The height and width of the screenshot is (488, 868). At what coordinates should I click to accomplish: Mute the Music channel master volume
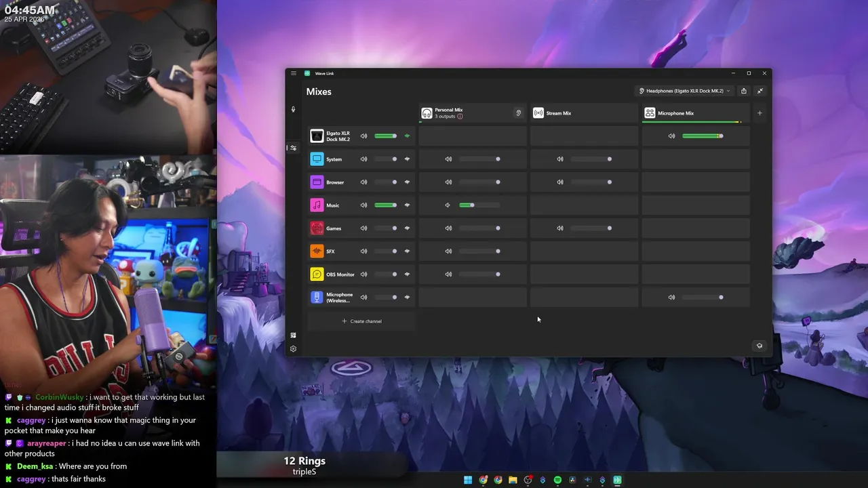point(363,205)
